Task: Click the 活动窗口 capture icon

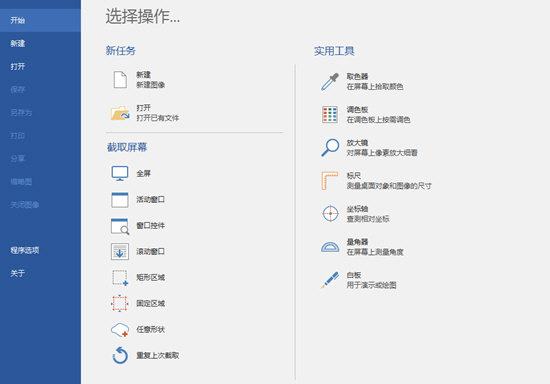Action: 120,200
